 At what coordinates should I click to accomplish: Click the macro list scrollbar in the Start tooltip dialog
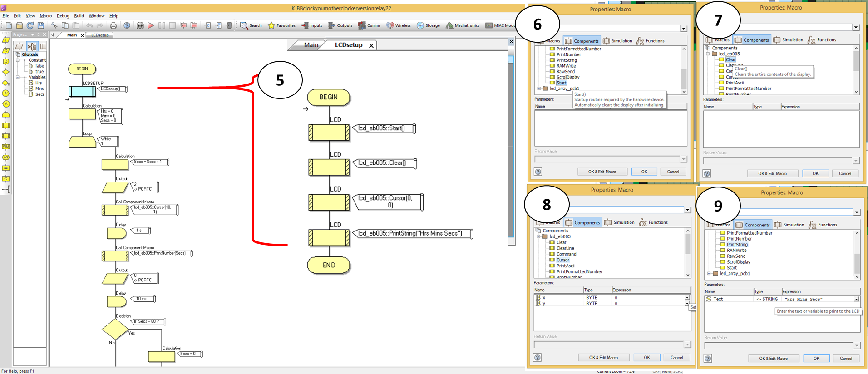[x=684, y=70]
